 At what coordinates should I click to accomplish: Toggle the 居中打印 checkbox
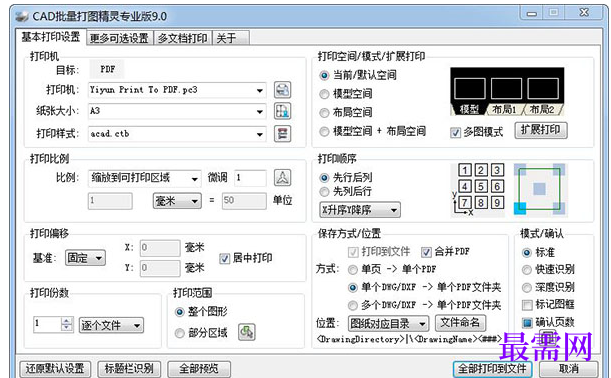tap(224, 258)
